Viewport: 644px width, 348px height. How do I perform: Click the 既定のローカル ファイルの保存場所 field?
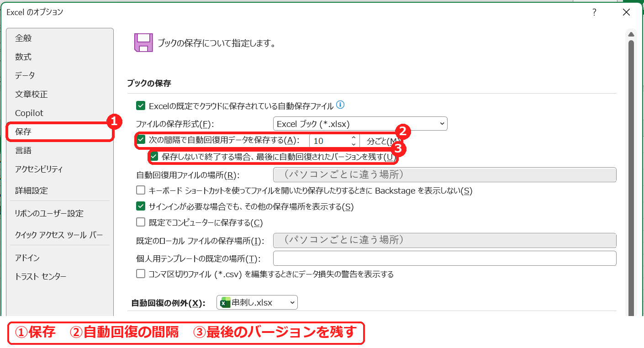444,240
